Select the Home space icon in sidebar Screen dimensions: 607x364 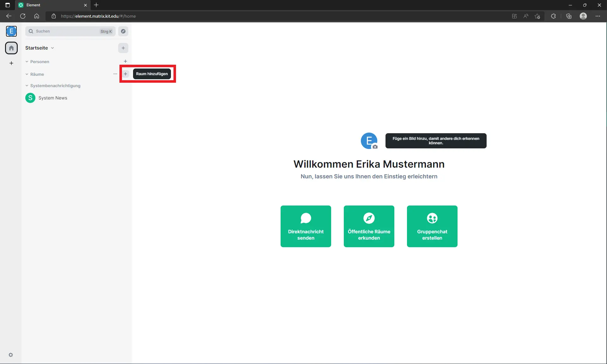pos(12,48)
